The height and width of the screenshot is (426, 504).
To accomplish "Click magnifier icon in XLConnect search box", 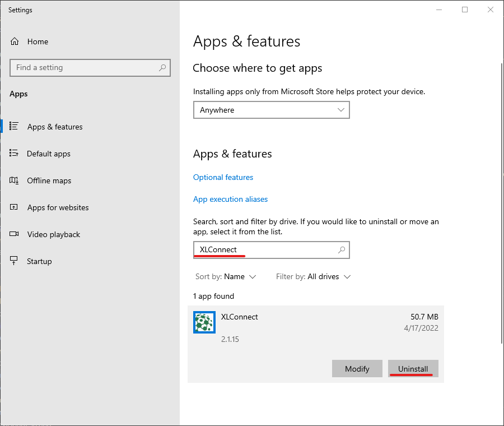I will click(x=342, y=250).
